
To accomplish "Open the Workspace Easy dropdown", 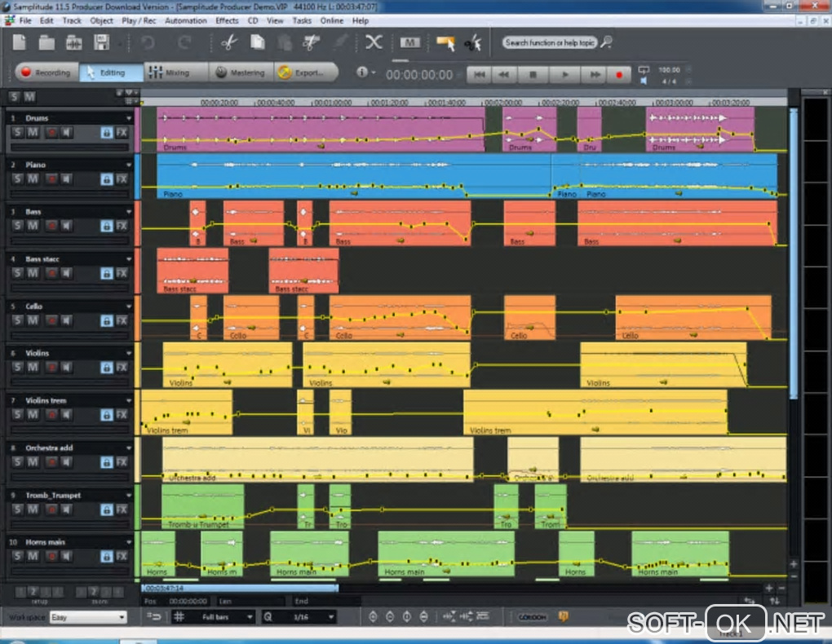I will pos(88,617).
